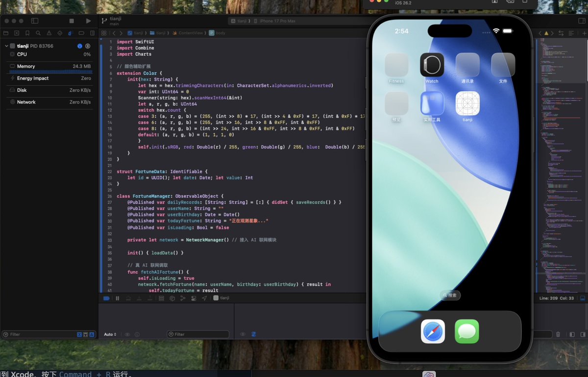This screenshot has height=377, width=588.
Task: Step out in the debug bar
Action: point(150,298)
